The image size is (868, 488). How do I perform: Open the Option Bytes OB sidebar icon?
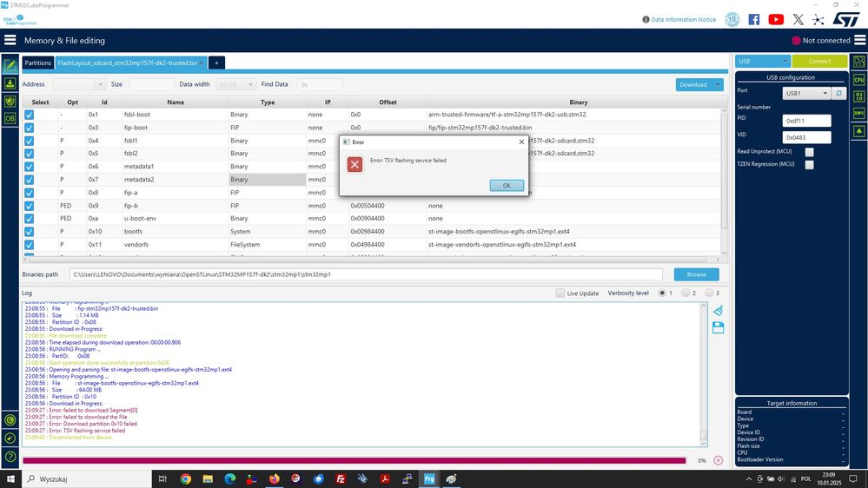coord(10,118)
